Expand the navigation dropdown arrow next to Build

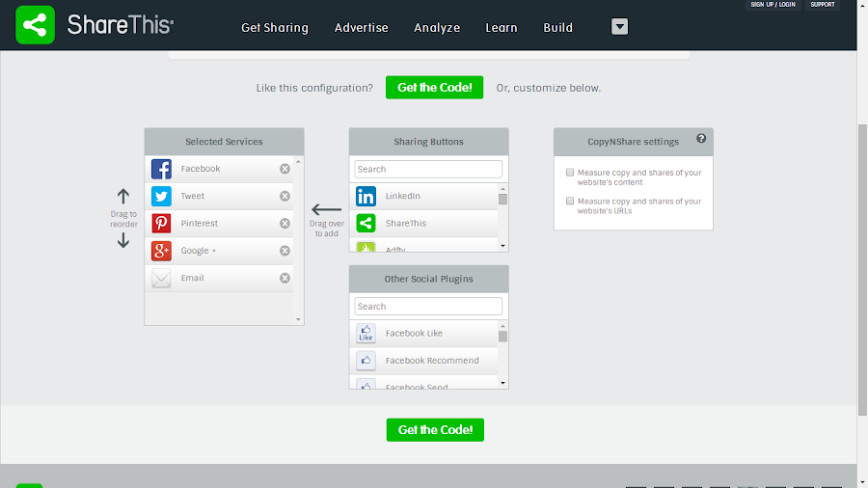coord(619,27)
